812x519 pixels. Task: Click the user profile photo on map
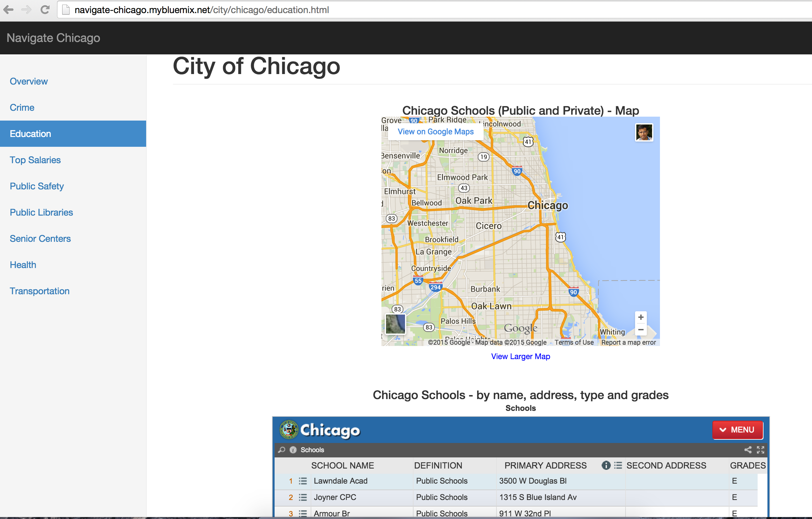[644, 132]
